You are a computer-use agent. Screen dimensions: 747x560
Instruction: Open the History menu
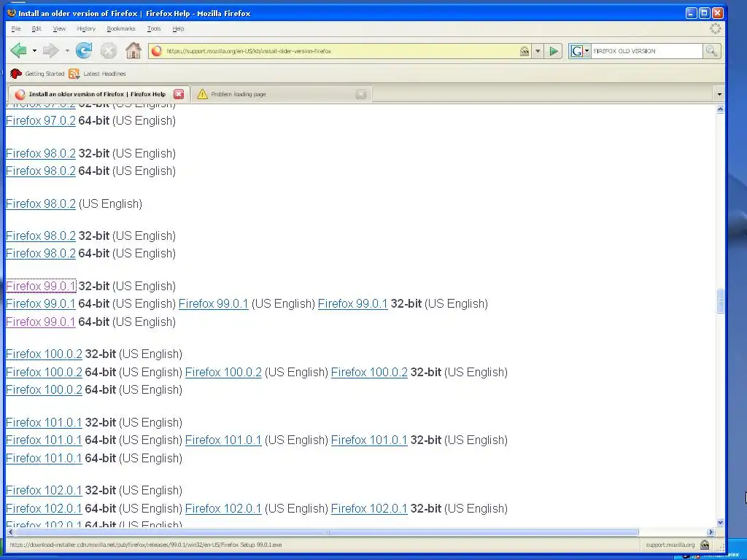click(x=86, y=28)
